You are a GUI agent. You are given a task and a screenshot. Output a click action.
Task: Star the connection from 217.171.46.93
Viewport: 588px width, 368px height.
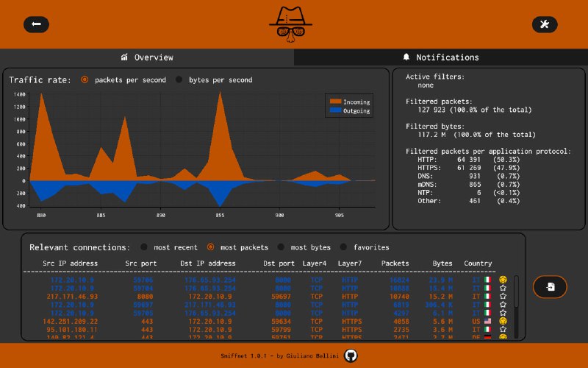[503, 297]
